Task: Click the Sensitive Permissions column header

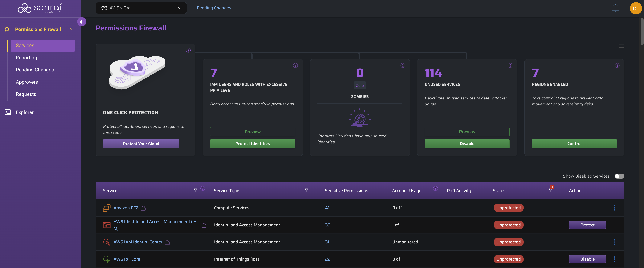Action: click(346, 191)
